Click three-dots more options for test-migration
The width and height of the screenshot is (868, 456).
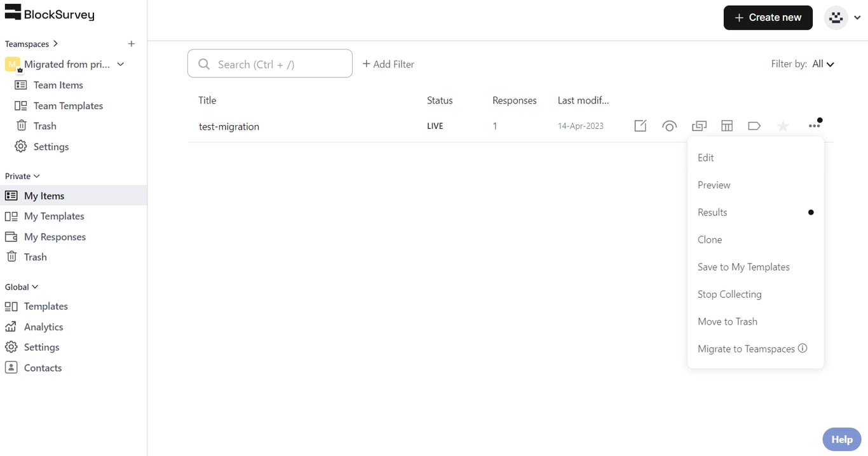(x=815, y=126)
